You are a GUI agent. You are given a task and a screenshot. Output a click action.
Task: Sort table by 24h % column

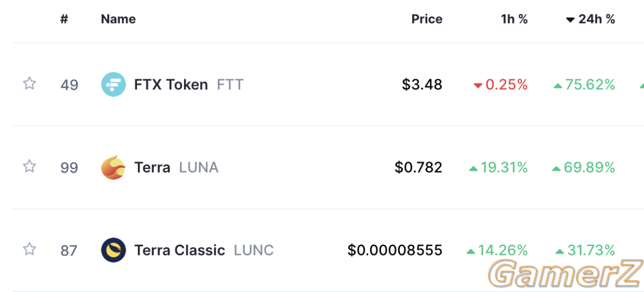coord(590,19)
